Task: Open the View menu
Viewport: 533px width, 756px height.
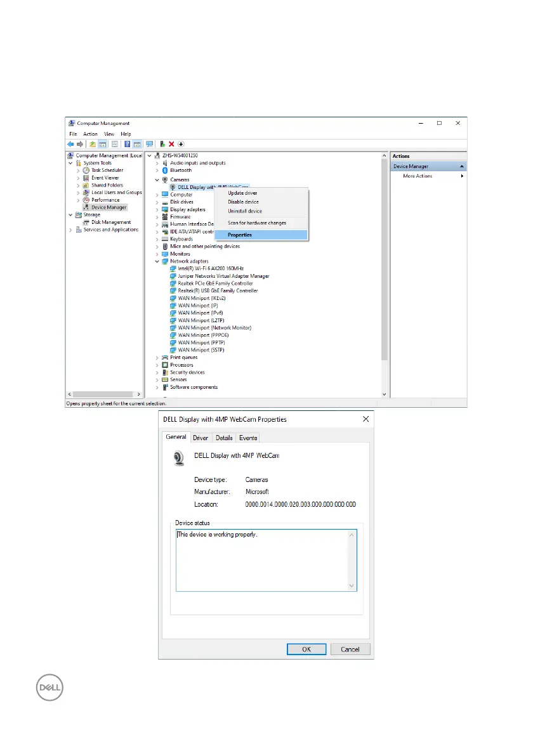Action: pyautogui.click(x=110, y=134)
